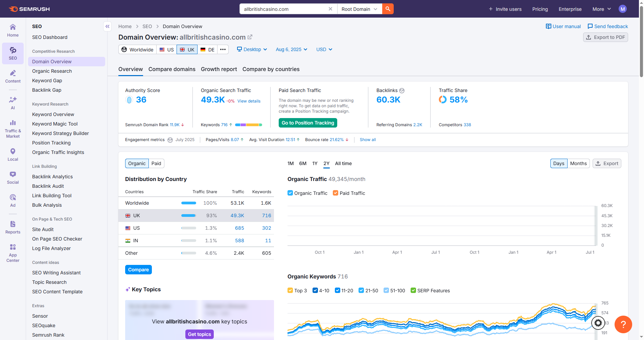This screenshot has height=340, width=644.
Task: Click the Go to Position Tracking button
Action: click(x=308, y=123)
